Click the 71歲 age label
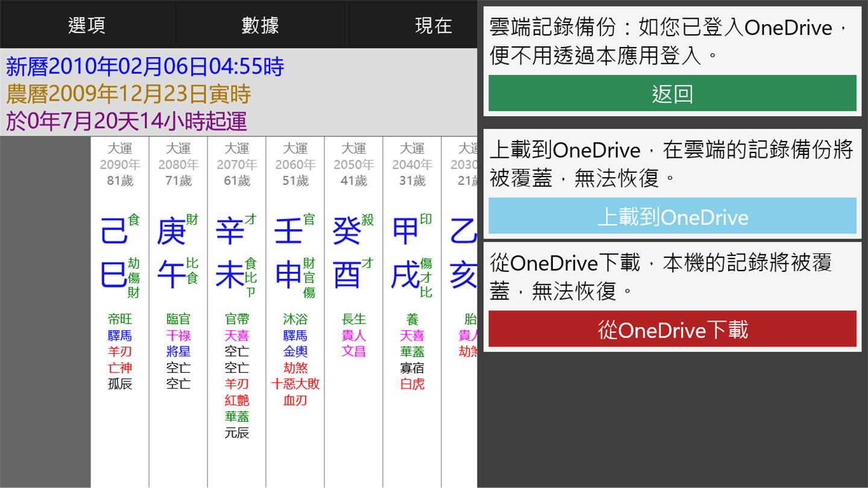 pos(178,181)
